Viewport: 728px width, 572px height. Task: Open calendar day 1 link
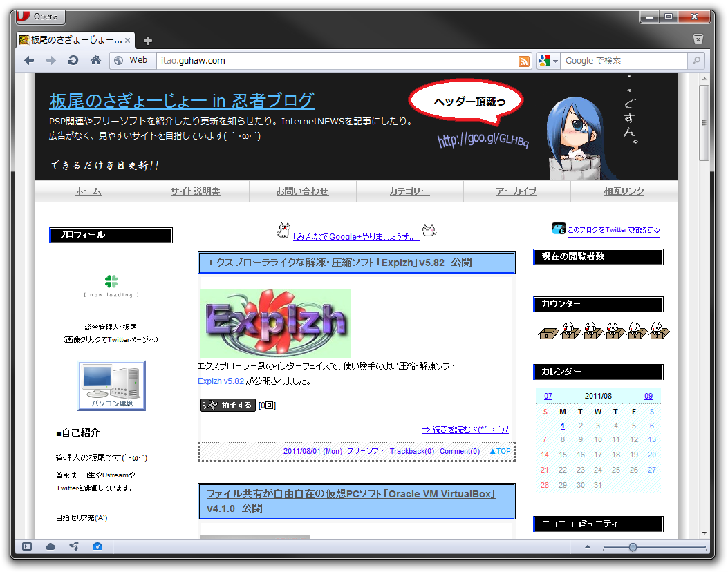point(562,426)
